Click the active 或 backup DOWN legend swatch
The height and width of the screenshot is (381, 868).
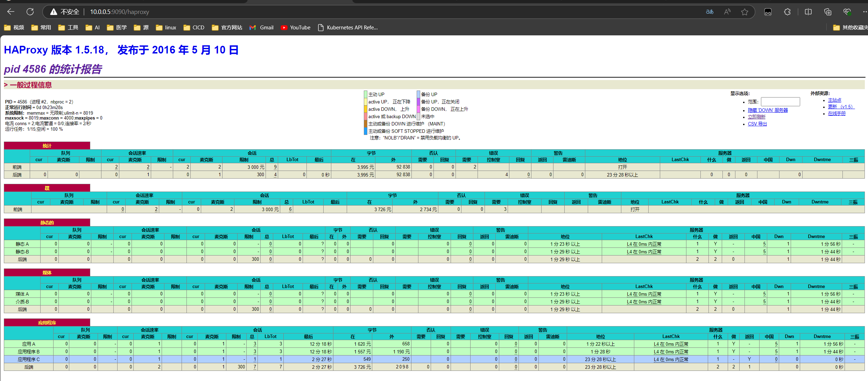coord(366,116)
